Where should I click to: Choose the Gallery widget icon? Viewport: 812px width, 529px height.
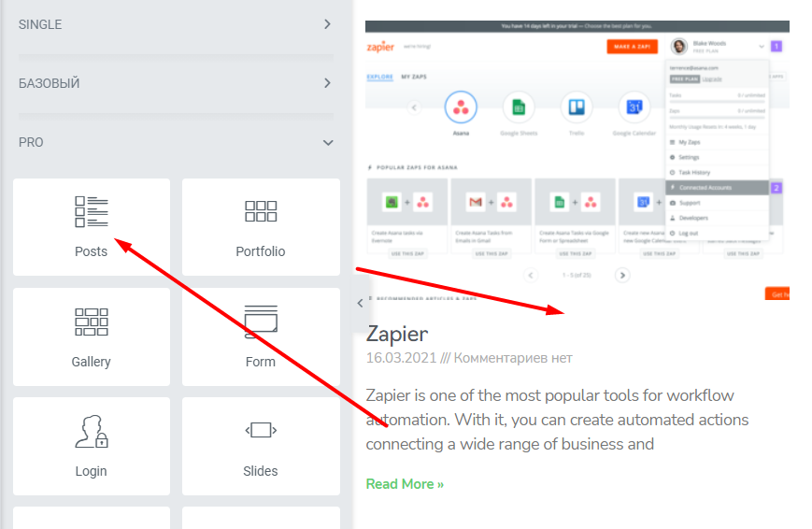pos(92,322)
